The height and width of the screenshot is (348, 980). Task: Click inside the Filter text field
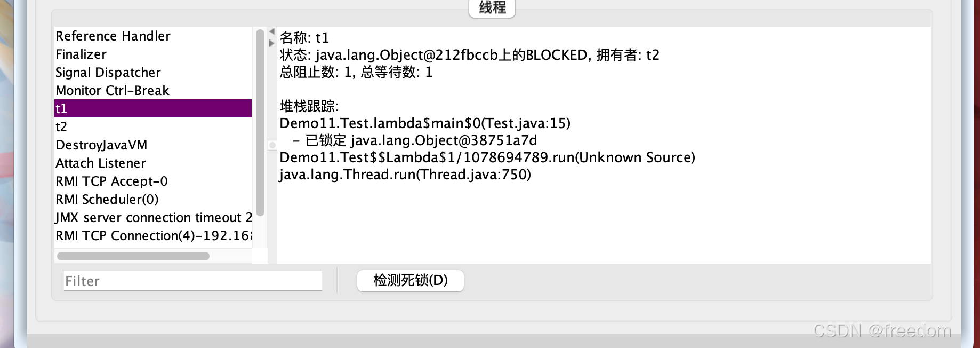click(x=192, y=281)
